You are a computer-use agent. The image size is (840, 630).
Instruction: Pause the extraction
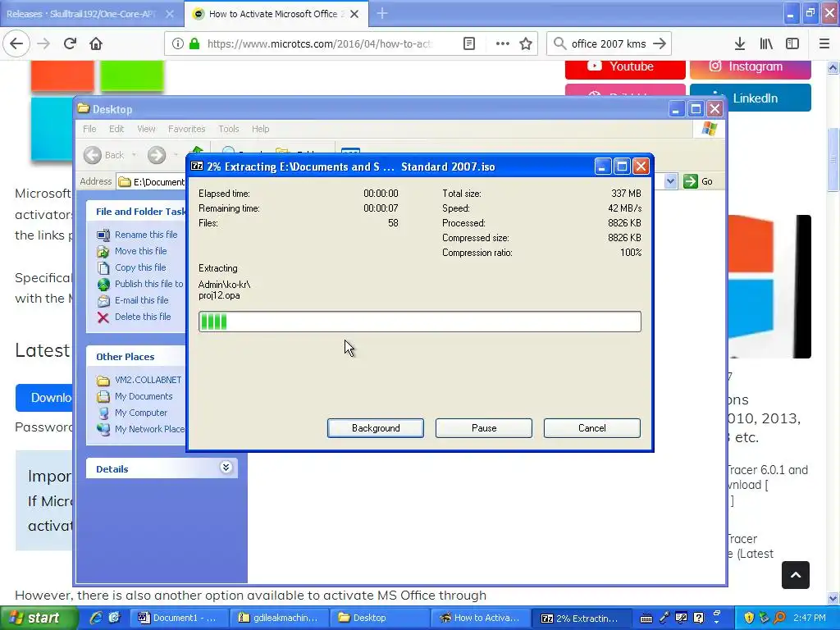coord(484,428)
